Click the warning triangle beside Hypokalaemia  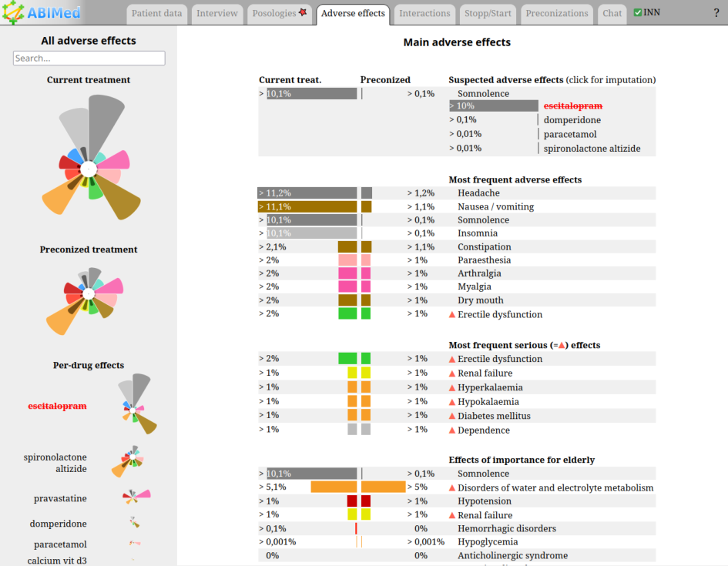click(451, 402)
